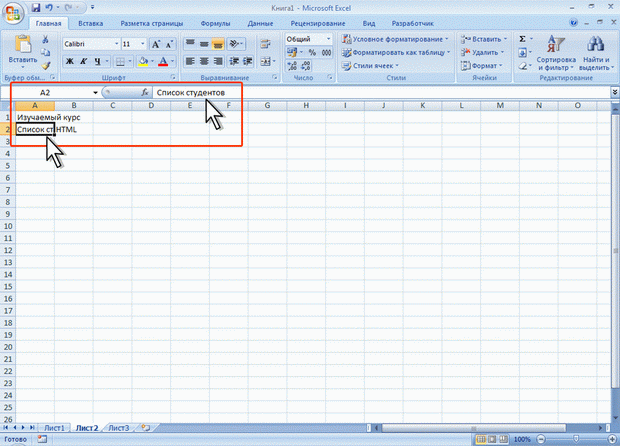620x446 pixels.
Task: Toggle italic К formatting
Action: [83, 61]
